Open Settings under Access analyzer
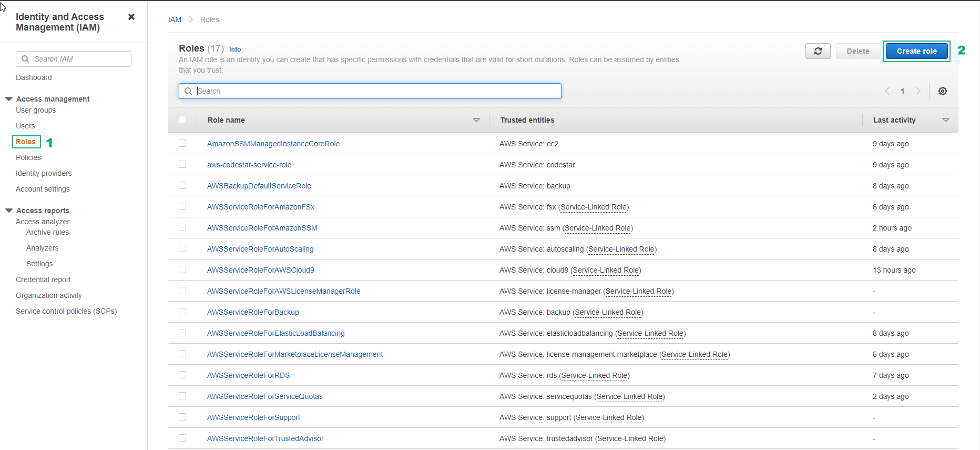The width and height of the screenshot is (980, 450). click(39, 264)
